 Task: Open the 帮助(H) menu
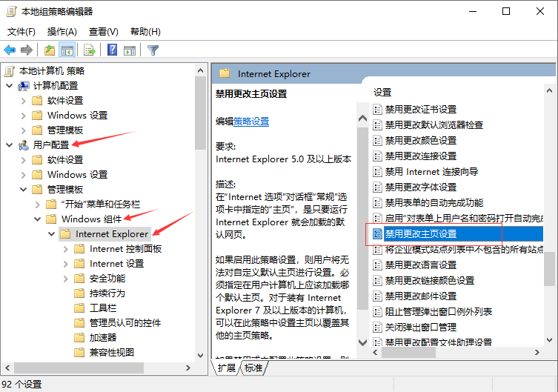tap(145, 32)
